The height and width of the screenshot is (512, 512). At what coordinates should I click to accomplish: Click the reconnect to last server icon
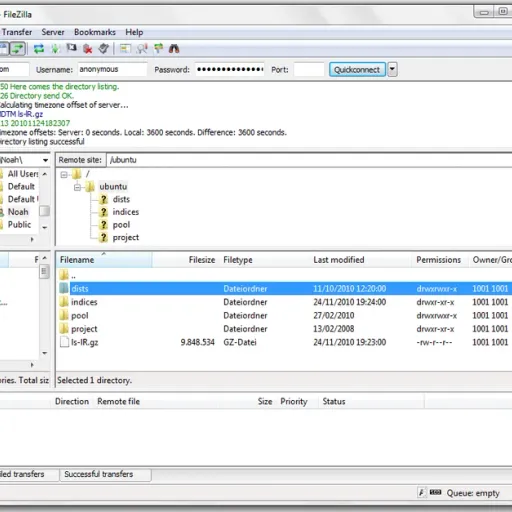104,49
